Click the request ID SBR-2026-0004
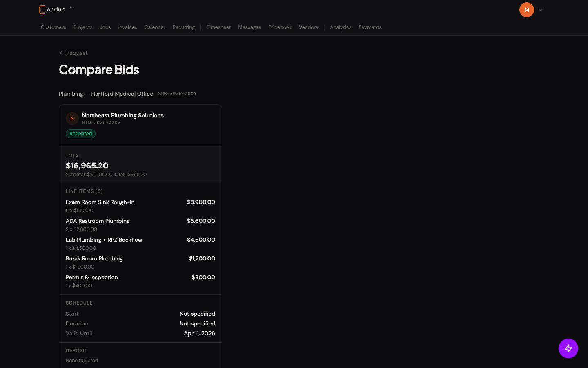 (177, 94)
